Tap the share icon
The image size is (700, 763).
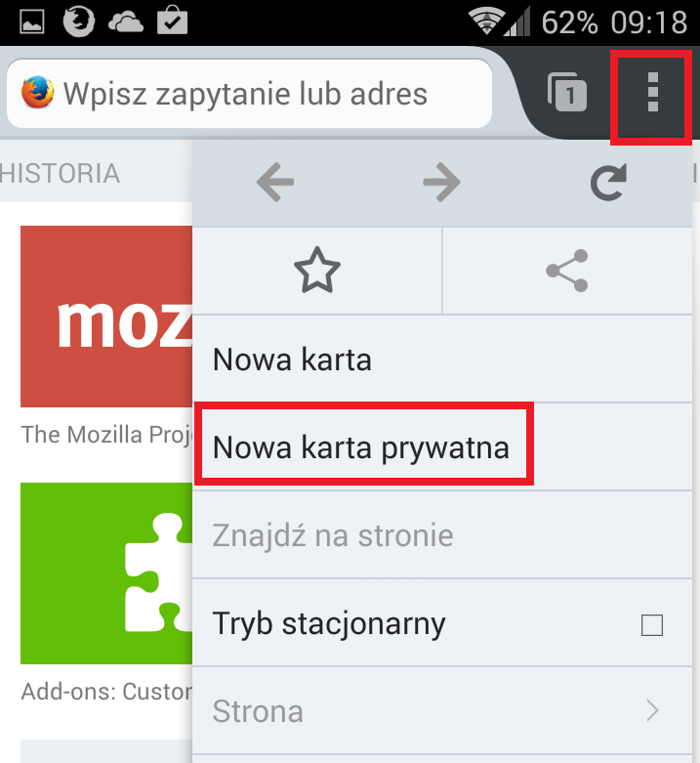click(567, 271)
